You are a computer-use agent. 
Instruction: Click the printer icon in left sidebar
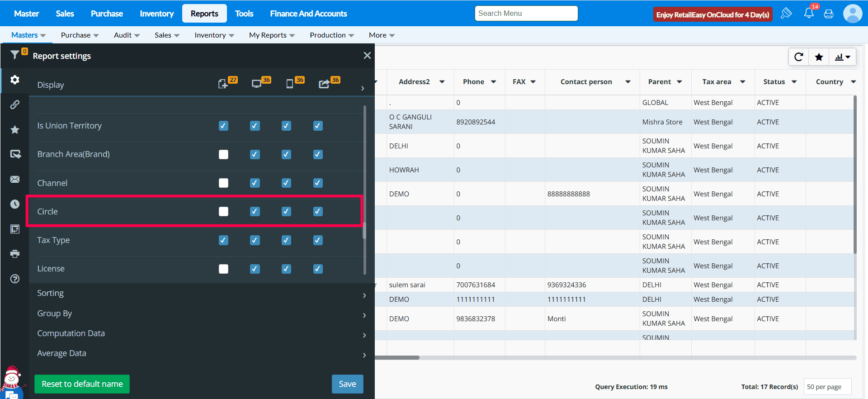tap(15, 254)
